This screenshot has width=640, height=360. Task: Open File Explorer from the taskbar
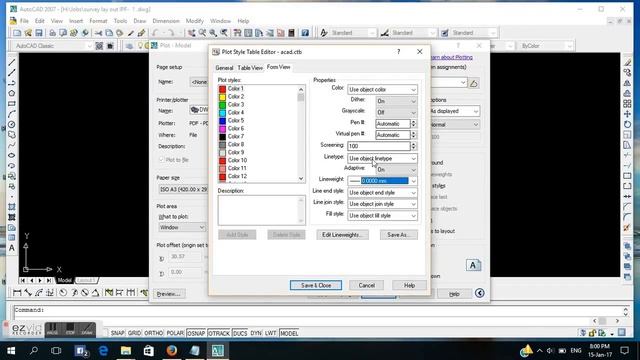coord(126,350)
